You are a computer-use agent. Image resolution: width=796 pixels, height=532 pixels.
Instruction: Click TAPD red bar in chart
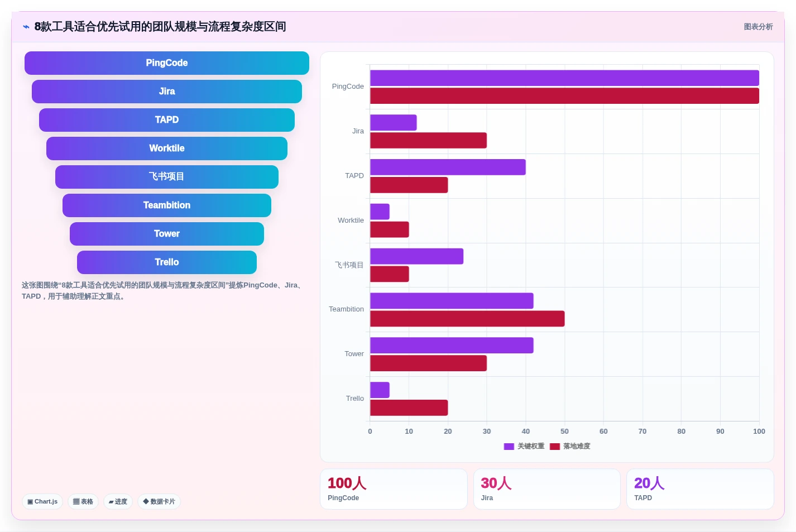[x=409, y=185]
